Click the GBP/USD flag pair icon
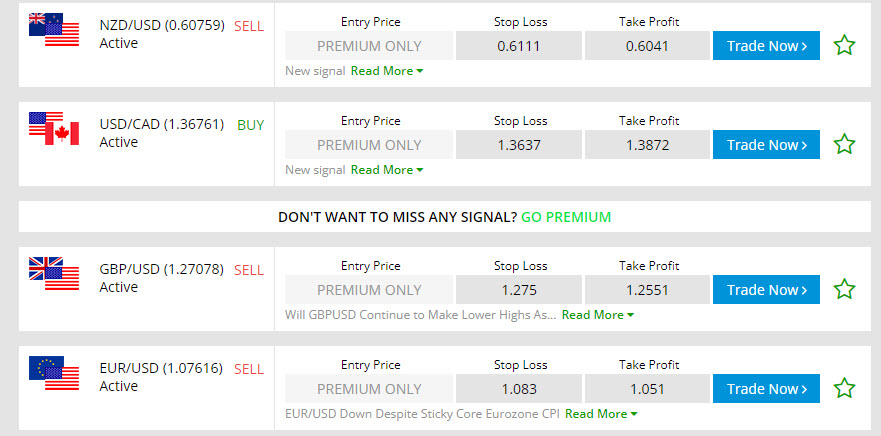Screen dimensions: 881x436 point(54,274)
